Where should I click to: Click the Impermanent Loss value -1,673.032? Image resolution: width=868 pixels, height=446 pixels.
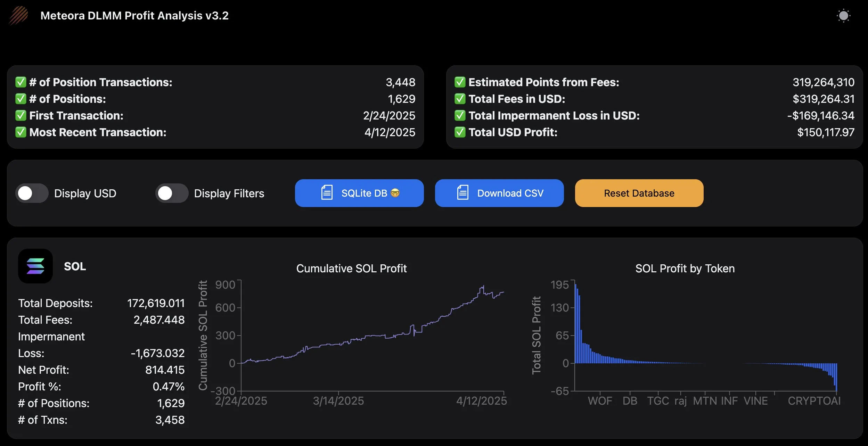(158, 353)
